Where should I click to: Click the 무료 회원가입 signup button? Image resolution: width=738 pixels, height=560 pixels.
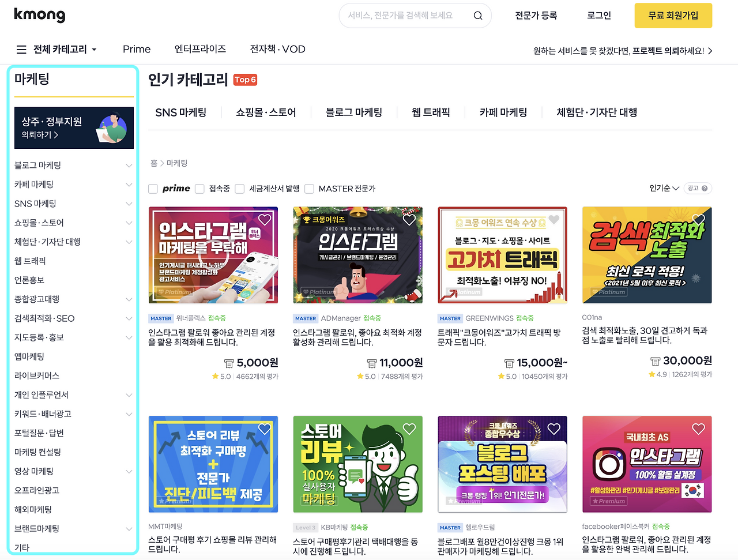tap(673, 16)
